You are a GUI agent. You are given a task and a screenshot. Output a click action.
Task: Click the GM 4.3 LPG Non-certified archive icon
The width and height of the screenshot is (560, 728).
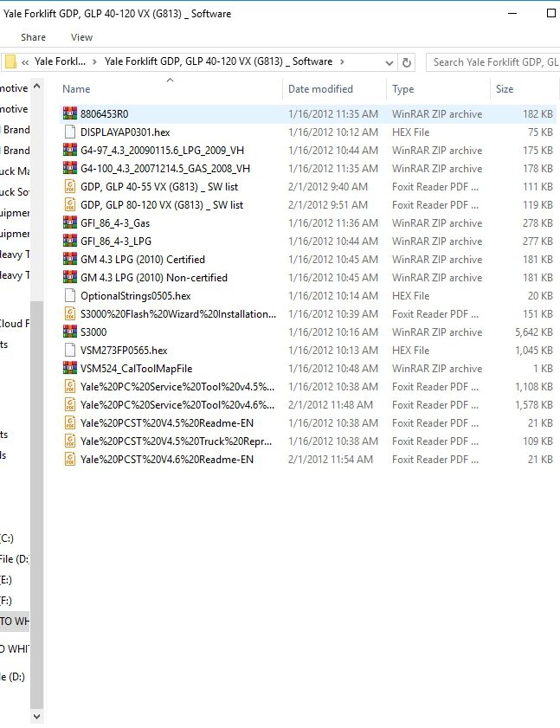coord(69,277)
